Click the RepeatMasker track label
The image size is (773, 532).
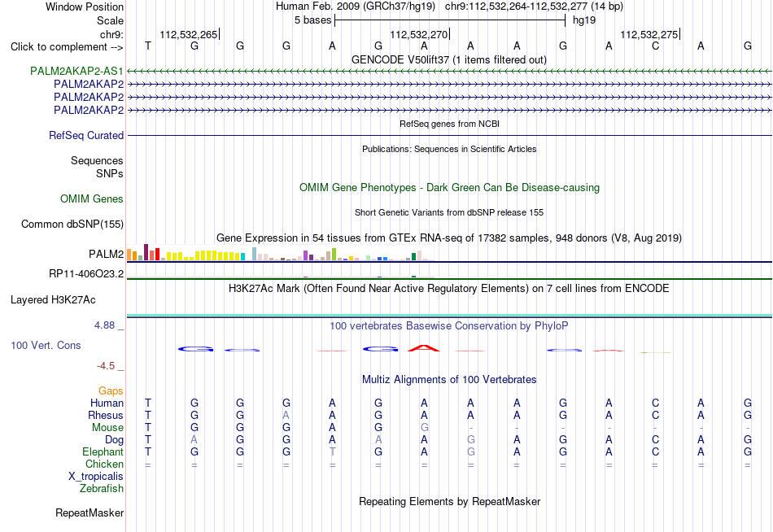90,512
